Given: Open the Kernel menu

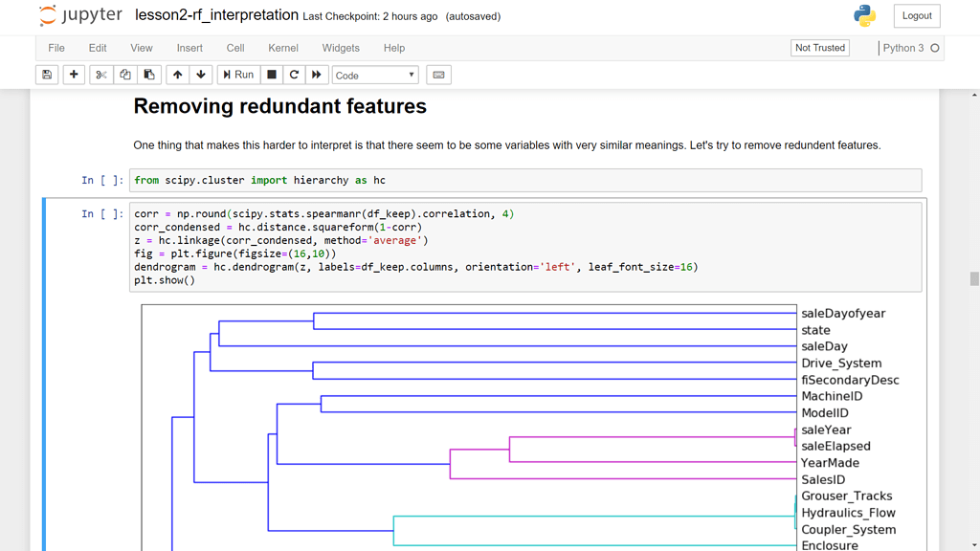Looking at the screenshot, I should 282,48.
